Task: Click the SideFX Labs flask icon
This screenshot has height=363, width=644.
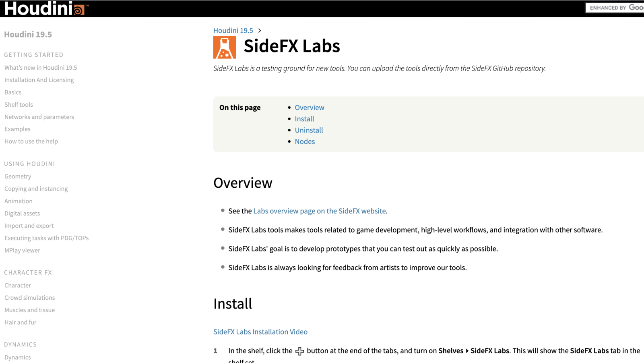Action: (x=224, y=46)
